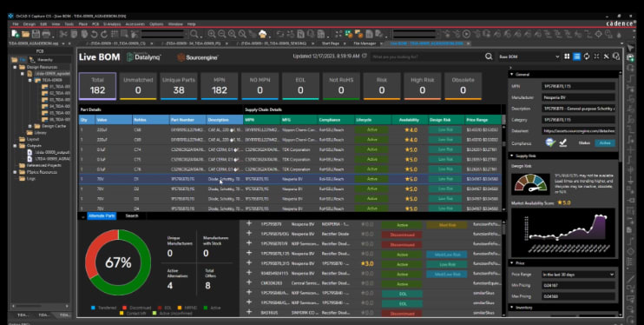The image size is (644, 325).
Task: Click the tools settings icon in Live BOM header
Action: [606, 56]
